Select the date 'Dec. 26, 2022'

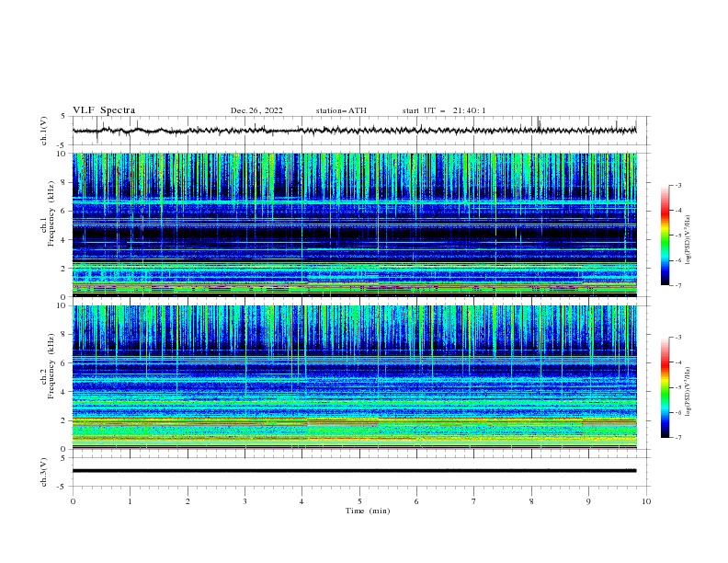256,110
